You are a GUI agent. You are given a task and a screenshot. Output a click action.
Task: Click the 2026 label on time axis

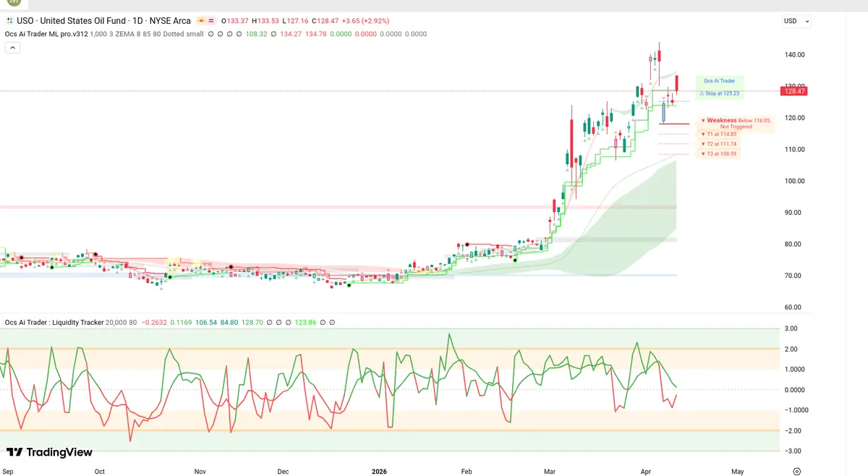click(x=380, y=472)
